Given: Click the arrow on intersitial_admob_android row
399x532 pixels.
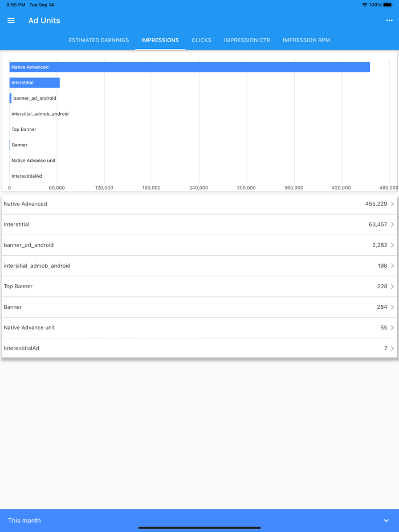Looking at the screenshot, I should point(393,265).
